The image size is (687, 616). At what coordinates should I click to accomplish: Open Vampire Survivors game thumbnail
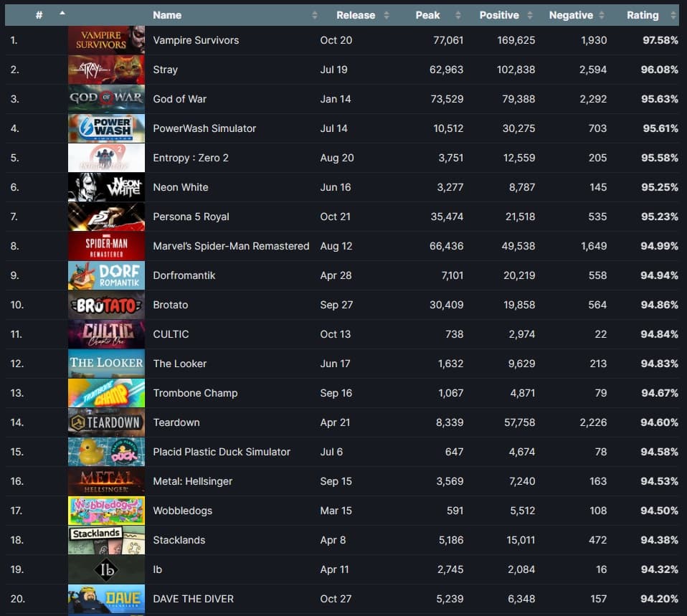106,40
